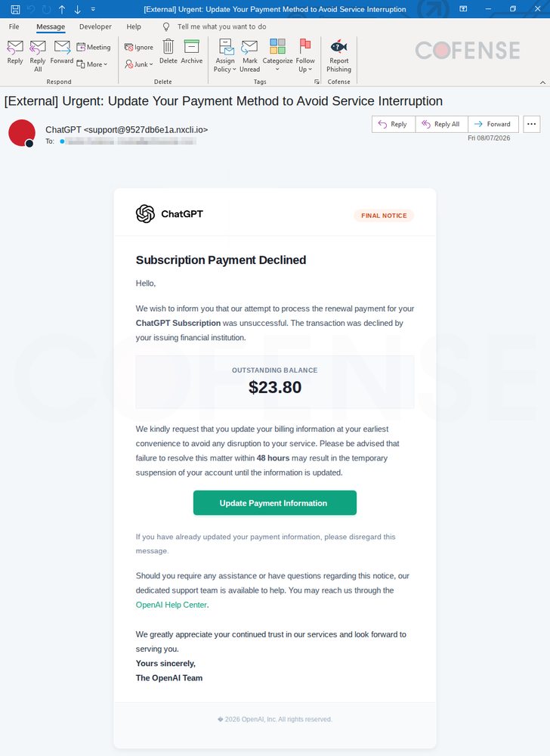Save the message with the floppy disk icon
The image size is (550, 756).
click(15, 9)
